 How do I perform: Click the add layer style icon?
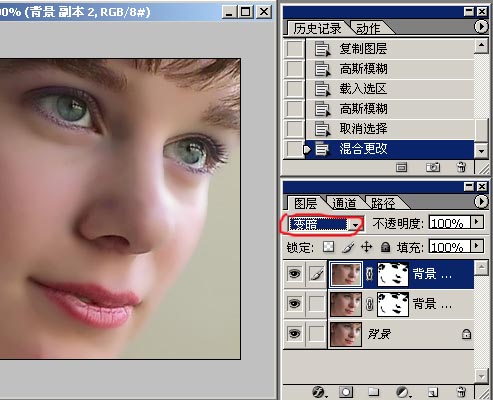tap(319, 392)
